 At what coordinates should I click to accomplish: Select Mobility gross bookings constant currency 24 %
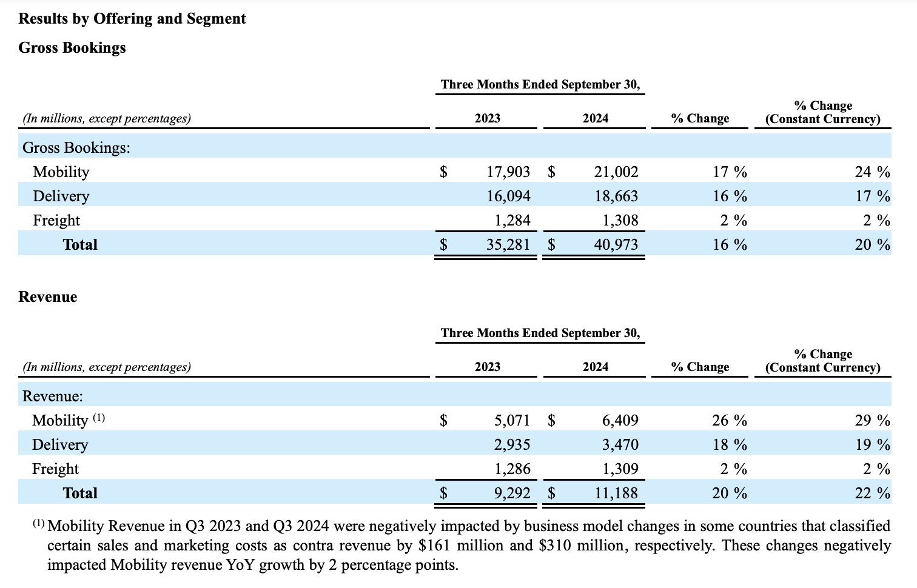872,172
